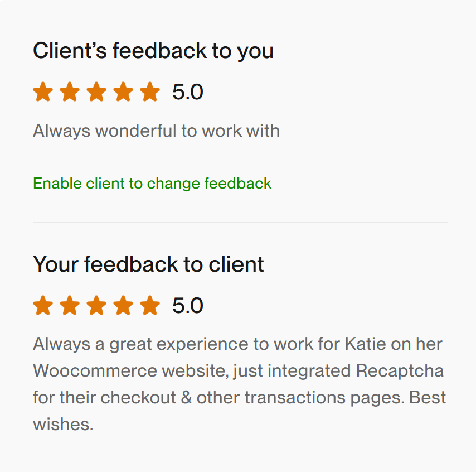Click the Your feedback to client heading

pyautogui.click(x=148, y=264)
